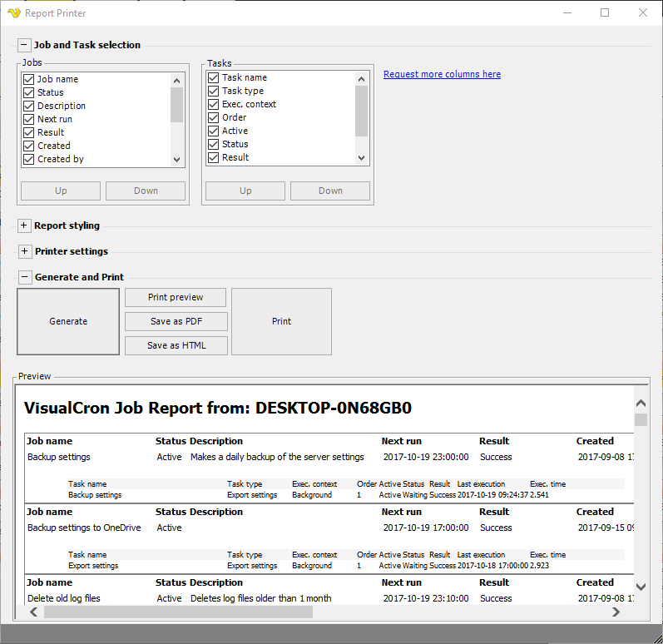This screenshot has width=663, height=644.
Task: Select job name 'Delete old log files'
Action: tap(64, 598)
